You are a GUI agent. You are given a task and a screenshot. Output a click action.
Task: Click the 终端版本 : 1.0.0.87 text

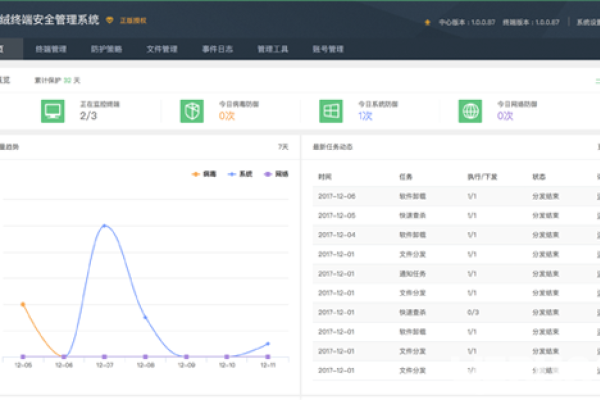(x=531, y=22)
